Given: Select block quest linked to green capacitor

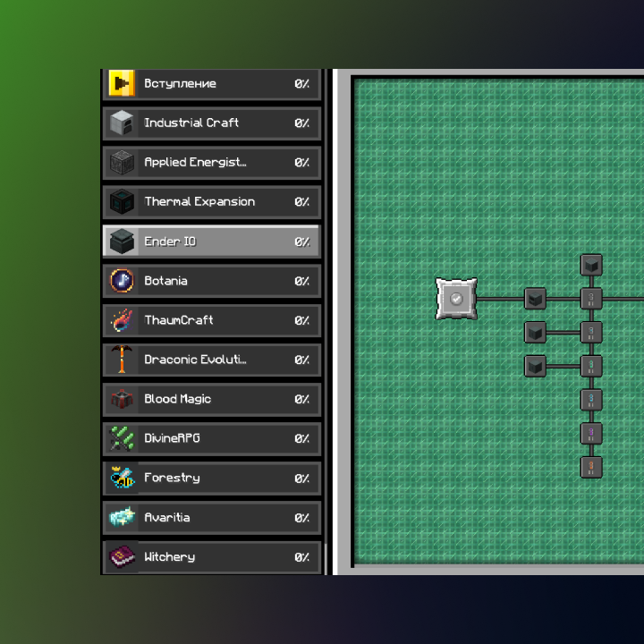Looking at the screenshot, I should [535, 366].
